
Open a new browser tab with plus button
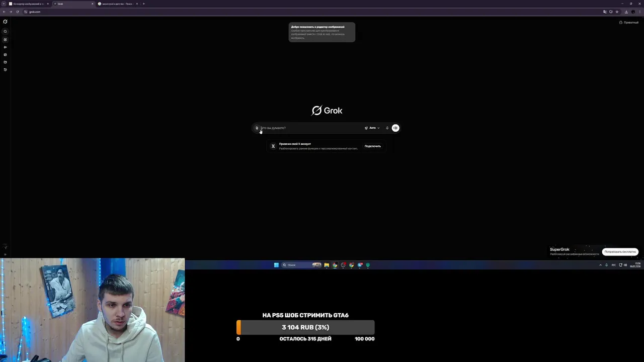coord(143,4)
